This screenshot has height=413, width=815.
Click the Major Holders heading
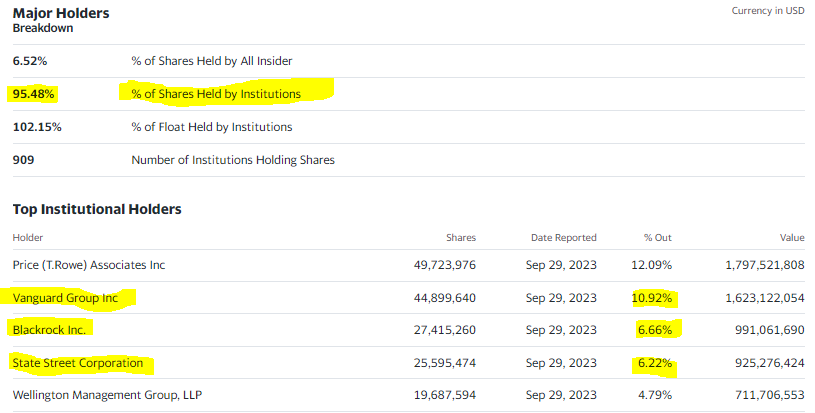tap(61, 13)
